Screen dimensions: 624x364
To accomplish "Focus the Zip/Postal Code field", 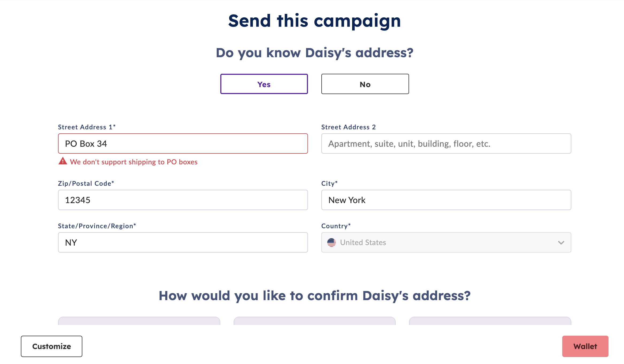I will 183,200.
